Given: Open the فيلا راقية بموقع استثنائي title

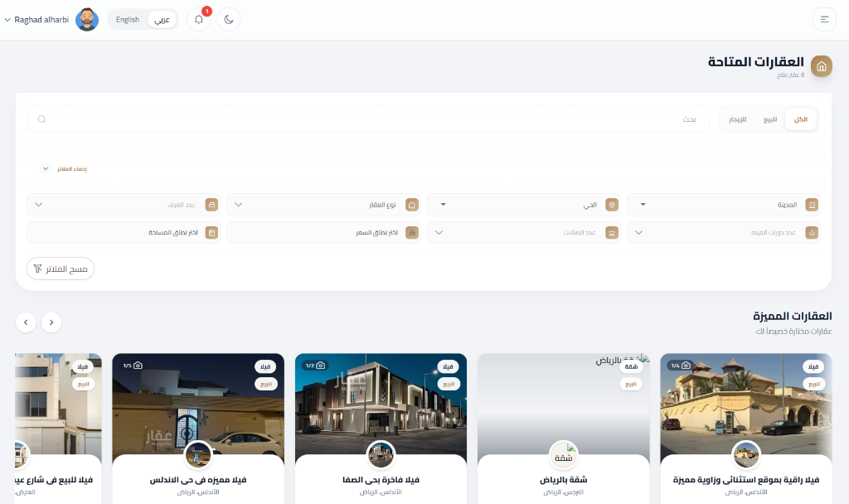Looking at the screenshot, I should pos(745,480).
